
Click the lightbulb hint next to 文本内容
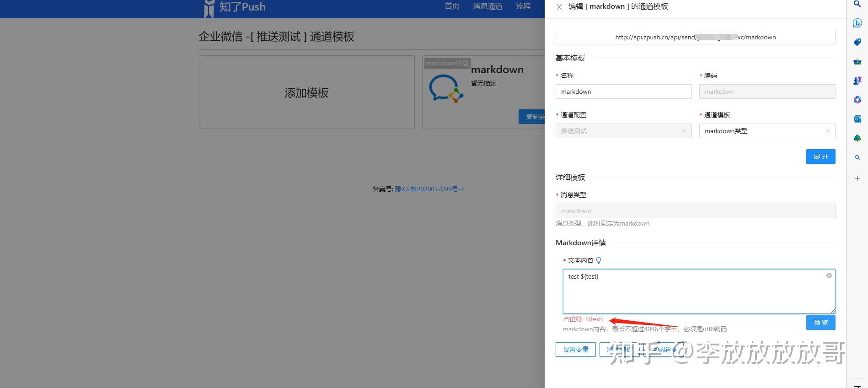599,260
